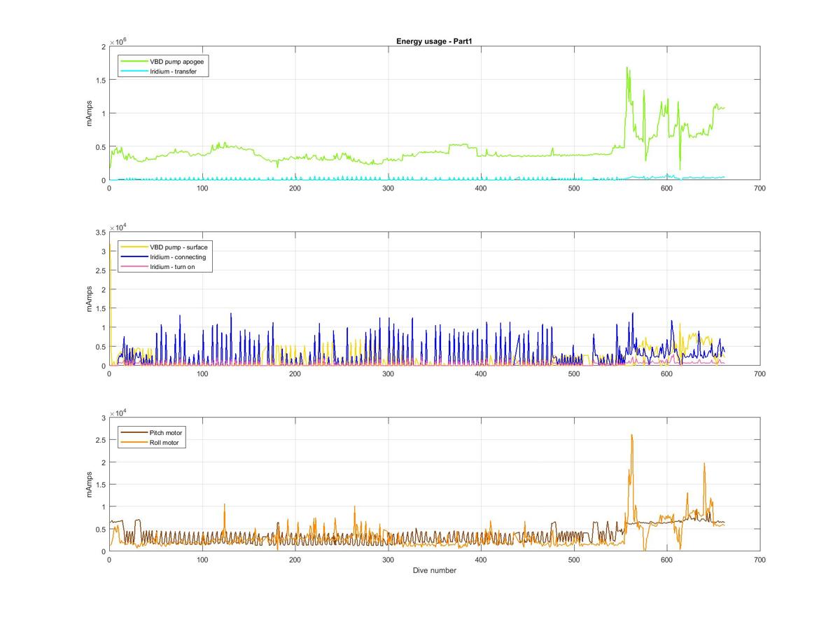The image size is (840, 620).
Task: Click the yellow line sample beside VBD pump - surface
Action: pos(134,247)
